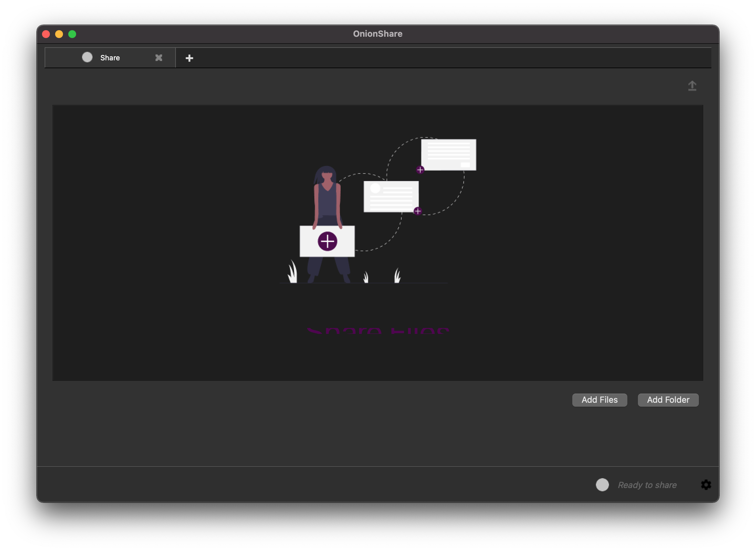Click the gray status circle beside Ready to share
756x551 pixels.
click(x=602, y=484)
